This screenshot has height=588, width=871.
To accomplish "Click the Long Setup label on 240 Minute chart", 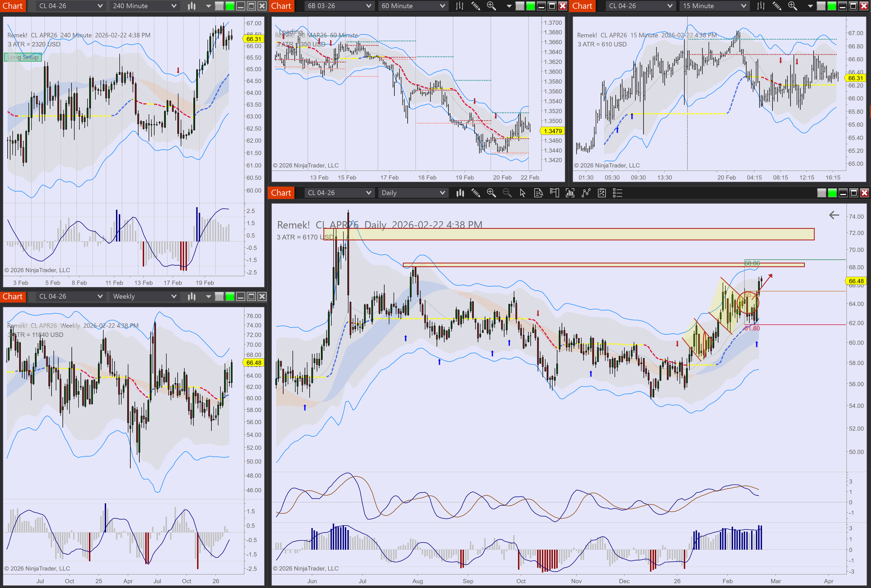I will 23,57.
